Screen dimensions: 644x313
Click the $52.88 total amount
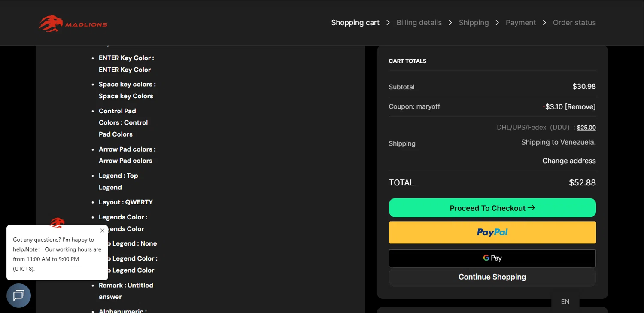coord(582,183)
